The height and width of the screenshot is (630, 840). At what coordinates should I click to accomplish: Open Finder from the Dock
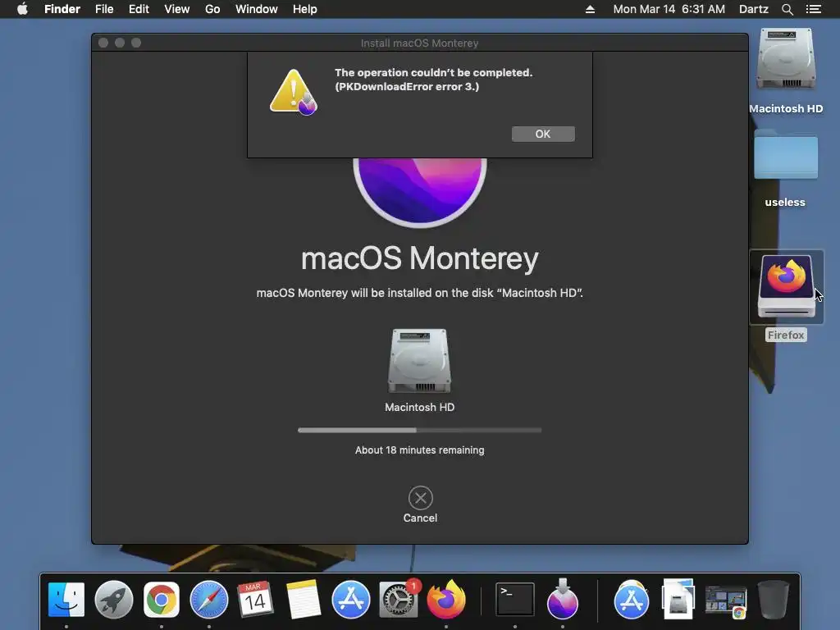tap(66, 600)
